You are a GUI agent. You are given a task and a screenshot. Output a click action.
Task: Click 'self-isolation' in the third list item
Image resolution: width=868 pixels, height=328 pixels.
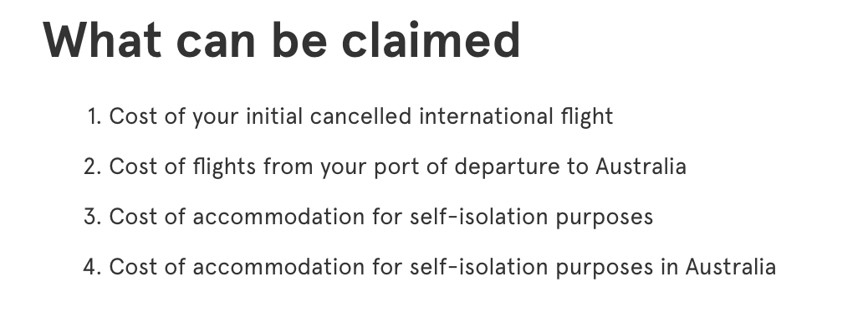(x=478, y=217)
